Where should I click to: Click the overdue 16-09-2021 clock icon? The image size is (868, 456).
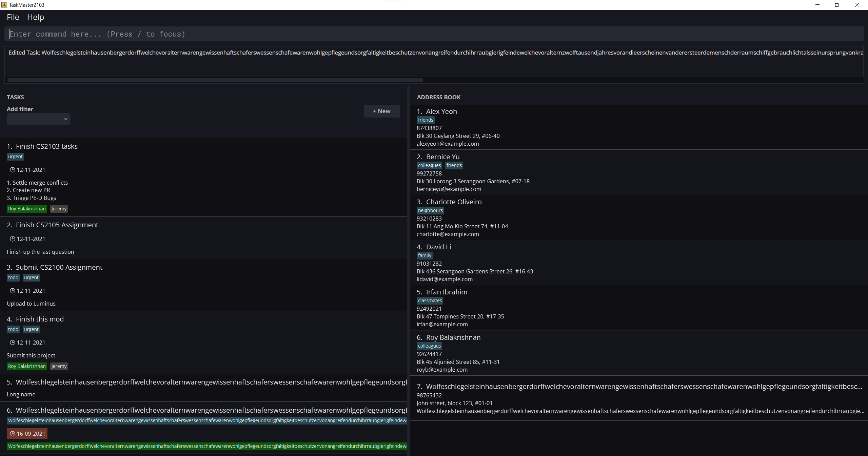pyautogui.click(x=13, y=434)
